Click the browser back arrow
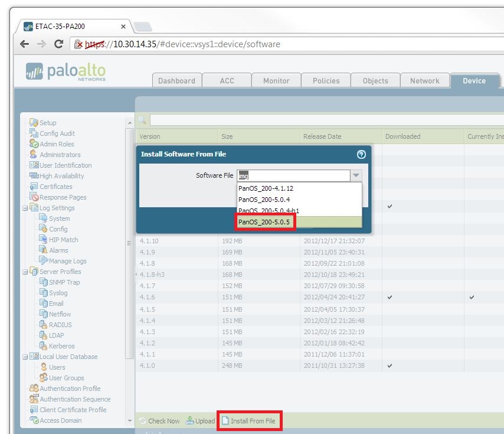Image resolution: width=504 pixels, height=434 pixels. point(25,44)
